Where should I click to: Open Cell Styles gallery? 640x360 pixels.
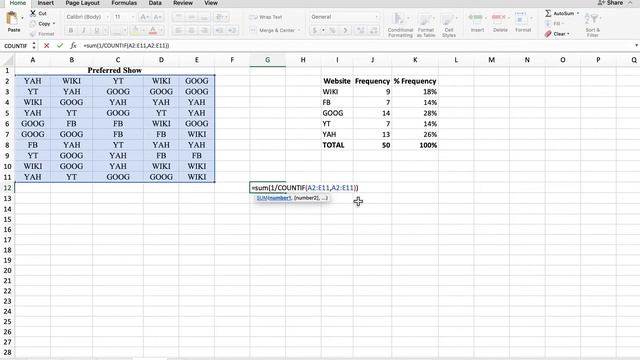click(x=449, y=25)
